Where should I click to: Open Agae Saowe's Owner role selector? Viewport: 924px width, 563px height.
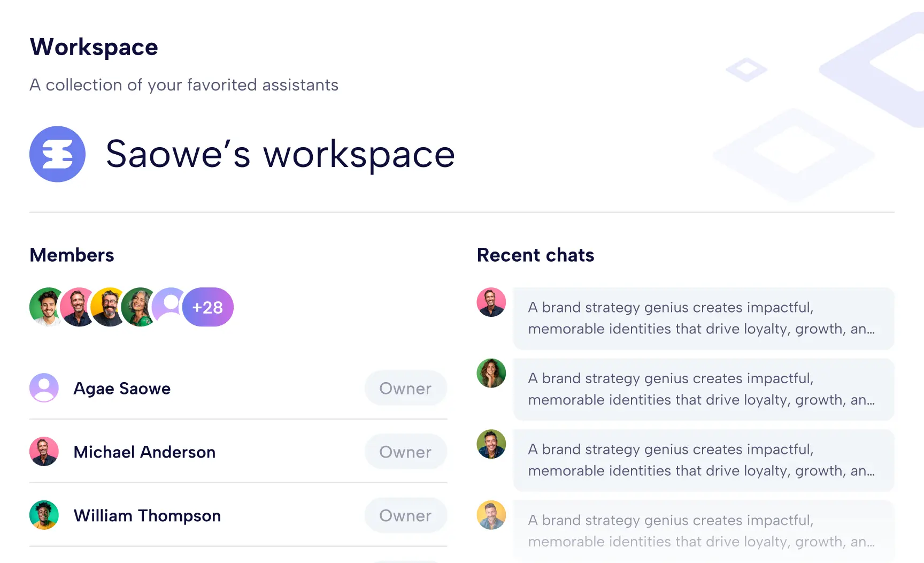405,388
